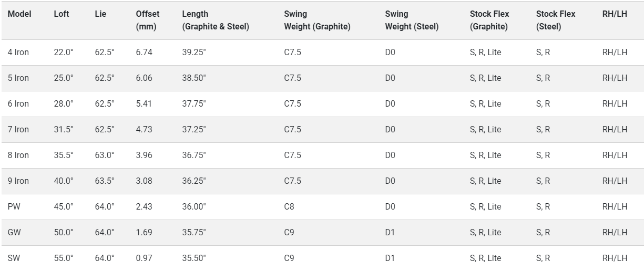Click the Model column header
The height and width of the screenshot is (271, 644).
click(x=19, y=14)
